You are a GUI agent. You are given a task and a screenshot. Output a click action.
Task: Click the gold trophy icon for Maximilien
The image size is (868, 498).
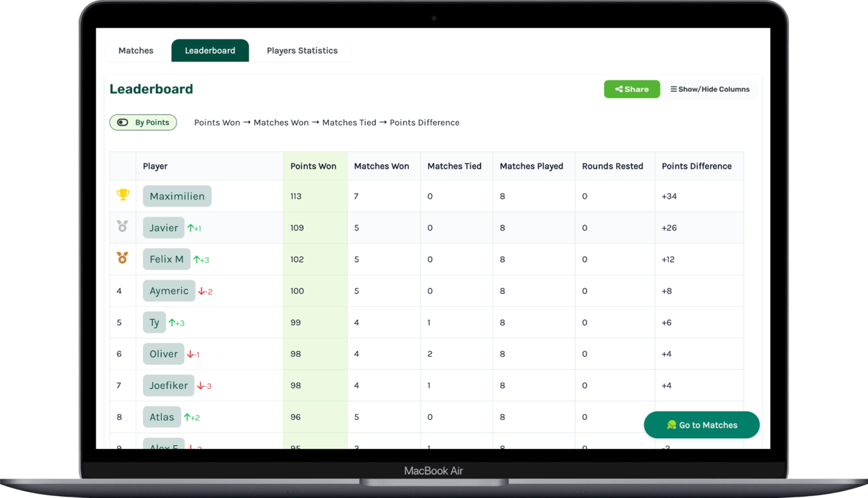pyautogui.click(x=123, y=195)
